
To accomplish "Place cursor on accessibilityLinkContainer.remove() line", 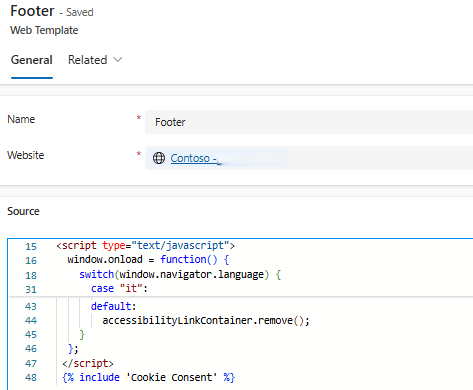I will click(x=206, y=321).
